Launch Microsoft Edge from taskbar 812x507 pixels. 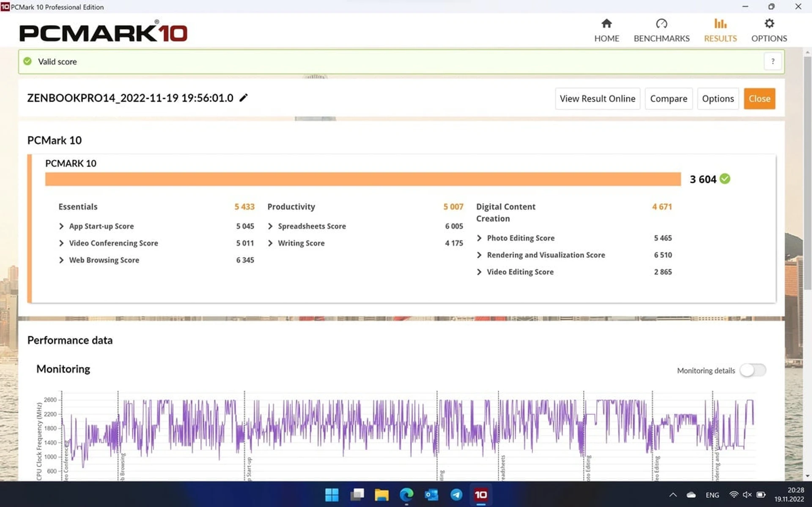[x=406, y=494]
